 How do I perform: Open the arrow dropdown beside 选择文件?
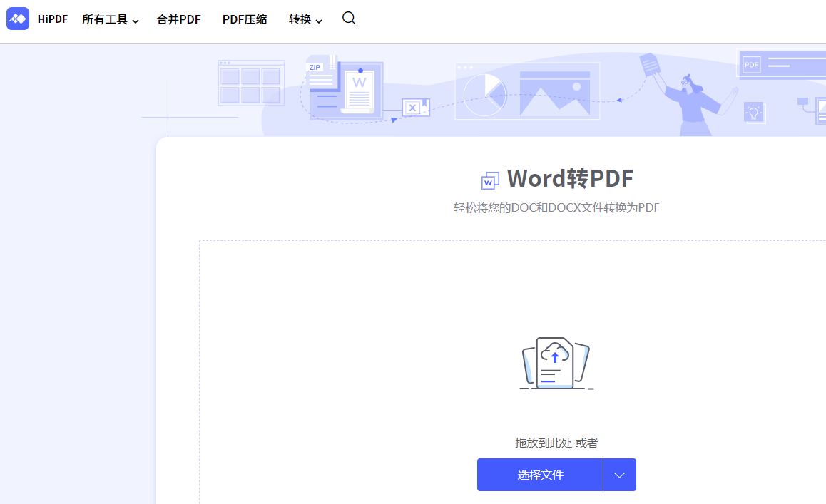coord(619,475)
